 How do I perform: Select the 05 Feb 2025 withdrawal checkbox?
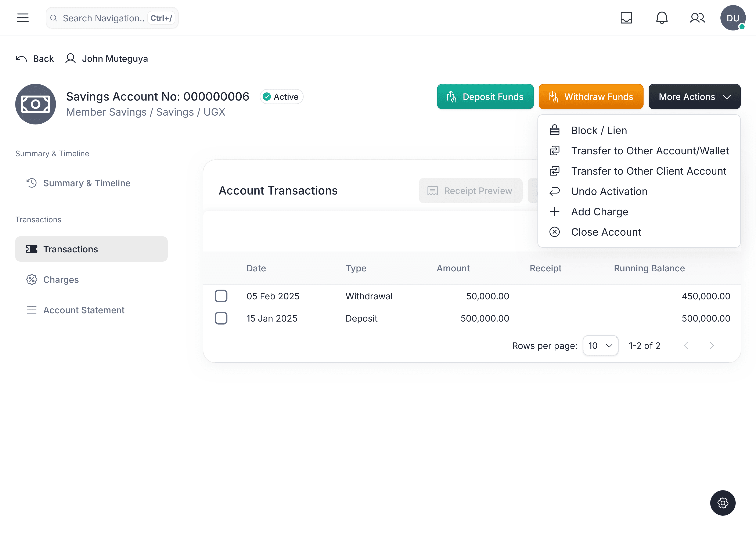pyautogui.click(x=221, y=296)
